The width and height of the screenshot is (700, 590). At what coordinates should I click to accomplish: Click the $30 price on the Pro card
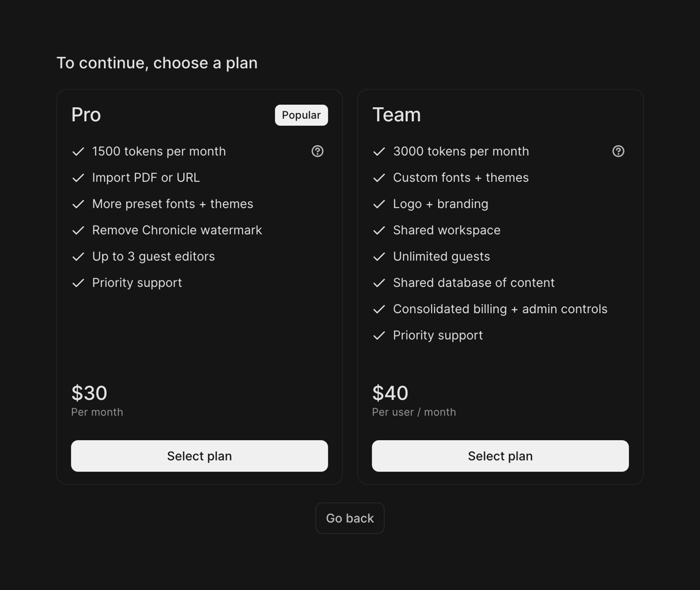[89, 393]
